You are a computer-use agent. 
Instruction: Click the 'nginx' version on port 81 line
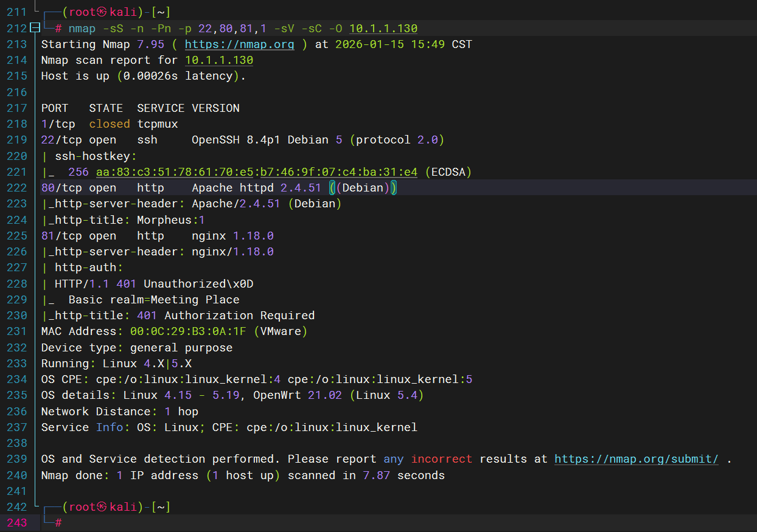click(209, 235)
